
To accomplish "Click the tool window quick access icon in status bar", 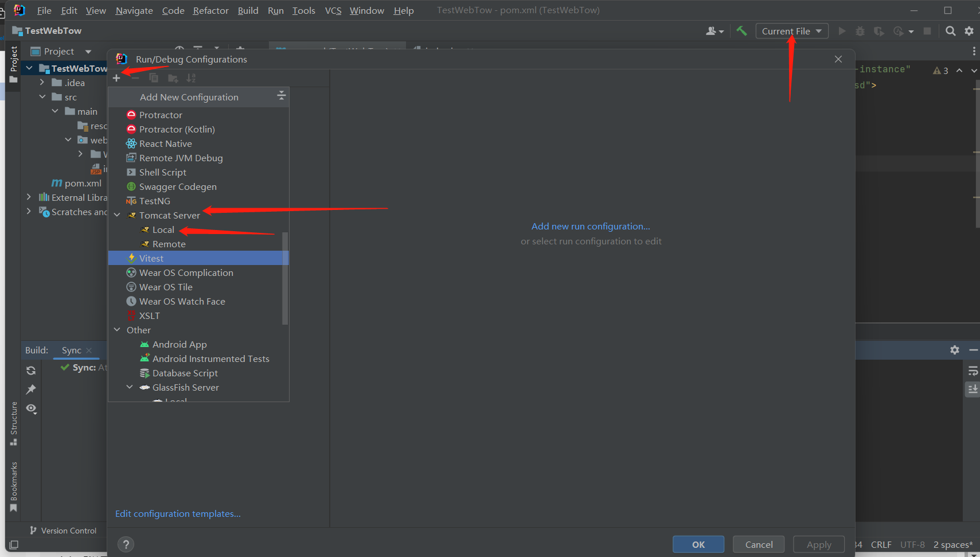I will pos(14,544).
